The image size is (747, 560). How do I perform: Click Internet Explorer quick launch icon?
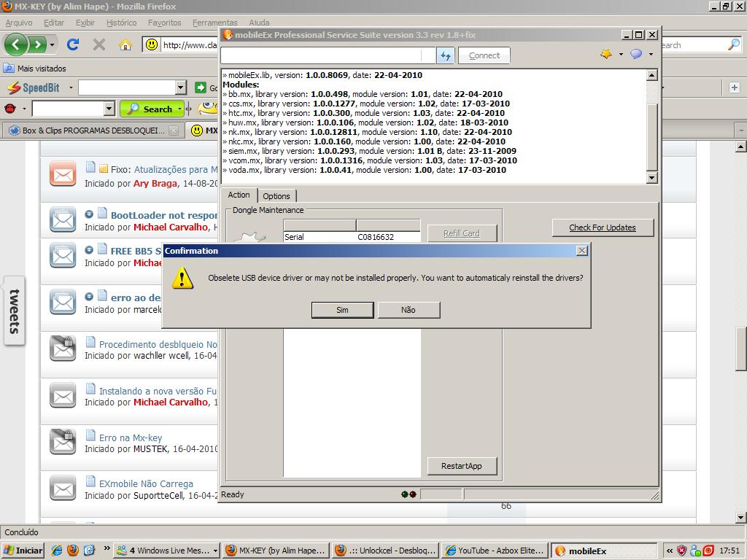57,551
